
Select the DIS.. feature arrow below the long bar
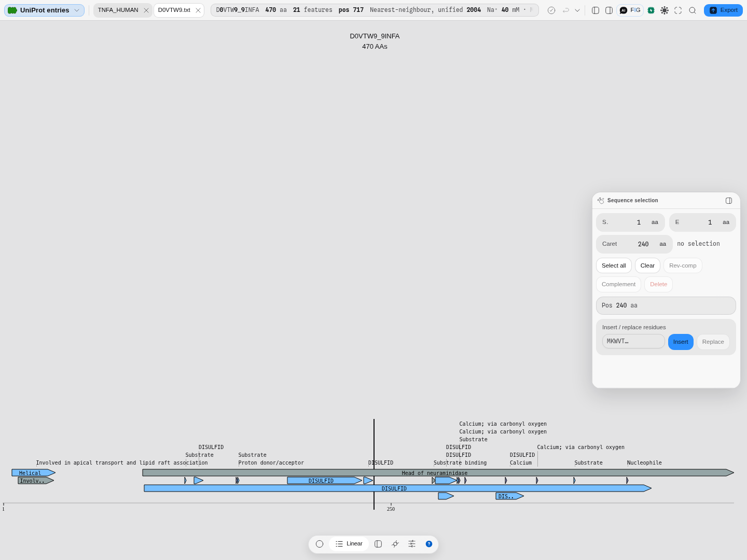point(509,496)
